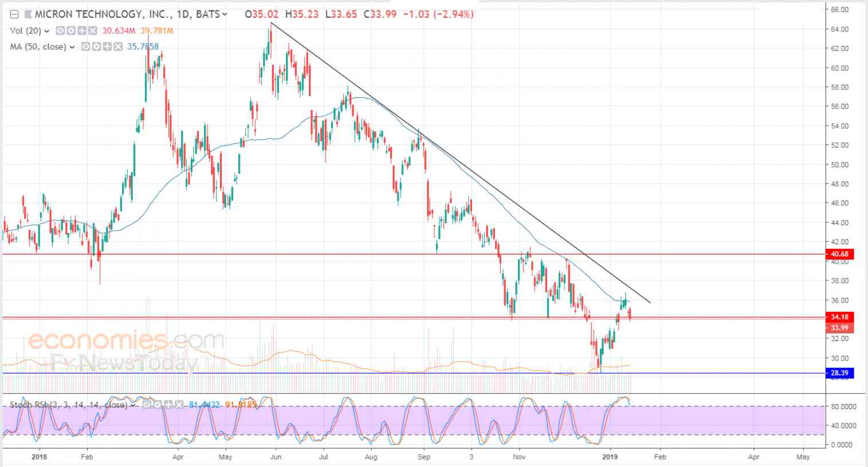Remove the Vol (20) indicator with its X icon
Screen dimensions: 868x467
(x=93, y=31)
